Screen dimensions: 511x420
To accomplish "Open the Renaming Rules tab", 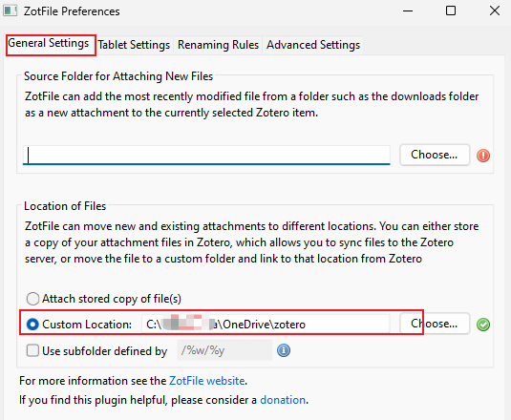I will pyautogui.click(x=218, y=45).
